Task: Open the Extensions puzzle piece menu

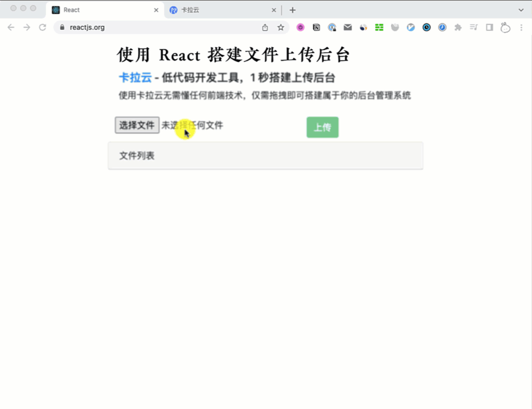Action: [x=458, y=28]
